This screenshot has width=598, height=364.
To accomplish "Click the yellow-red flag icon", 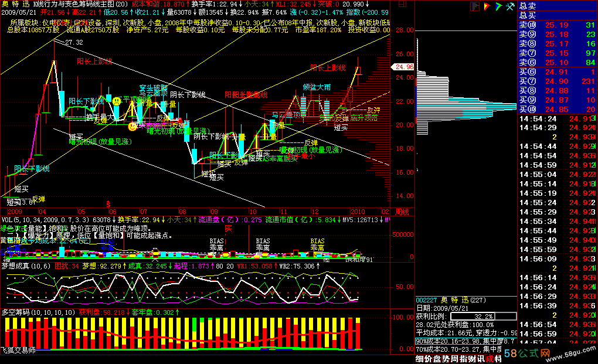I will 487,6.
